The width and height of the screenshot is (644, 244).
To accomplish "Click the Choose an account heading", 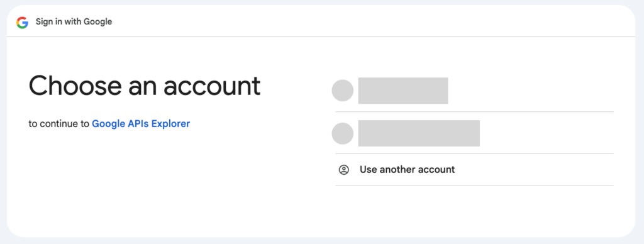I will 145,86.
